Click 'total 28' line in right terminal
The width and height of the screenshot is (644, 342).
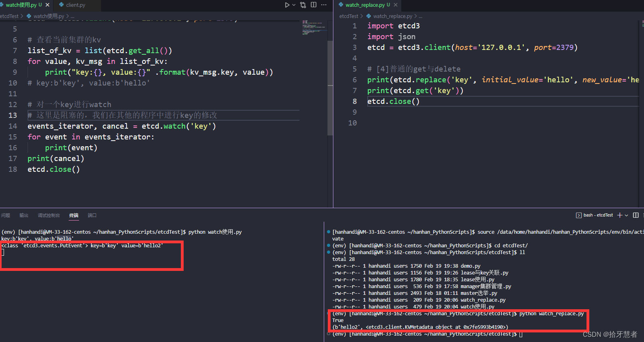[x=343, y=259]
